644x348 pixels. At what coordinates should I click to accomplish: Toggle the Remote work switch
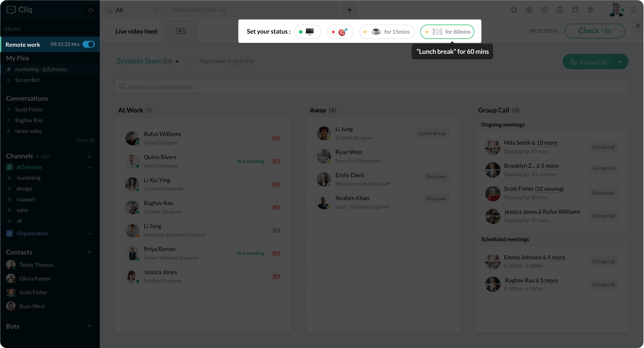89,44
